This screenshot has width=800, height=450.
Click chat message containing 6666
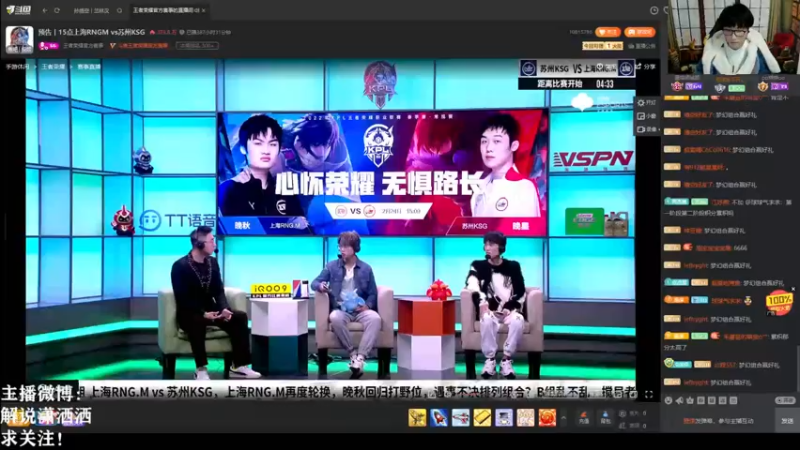pyautogui.click(x=705, y=248)
